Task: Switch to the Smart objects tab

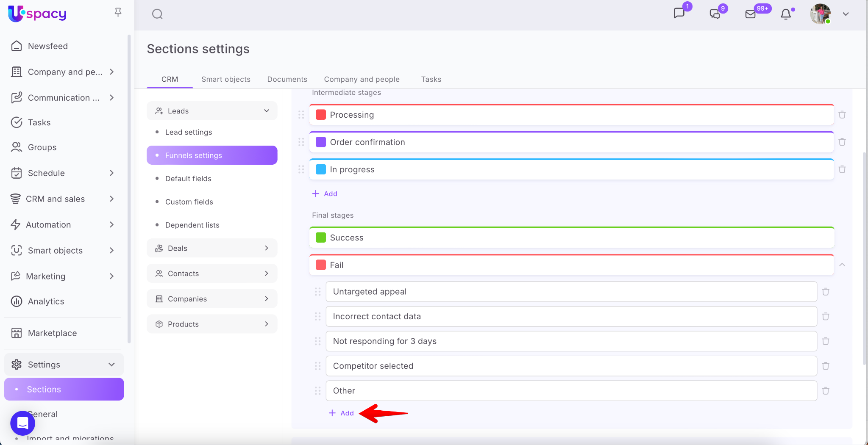Action: 225,79
